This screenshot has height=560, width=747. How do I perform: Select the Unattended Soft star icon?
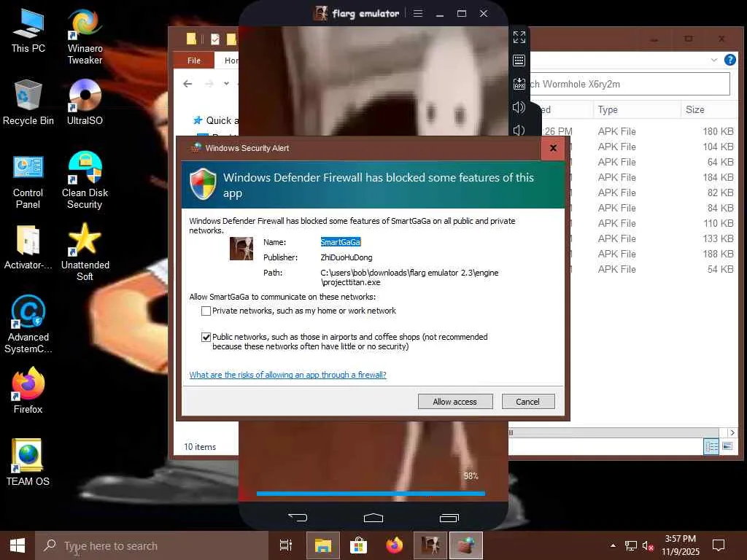click(x=85, y=252)
